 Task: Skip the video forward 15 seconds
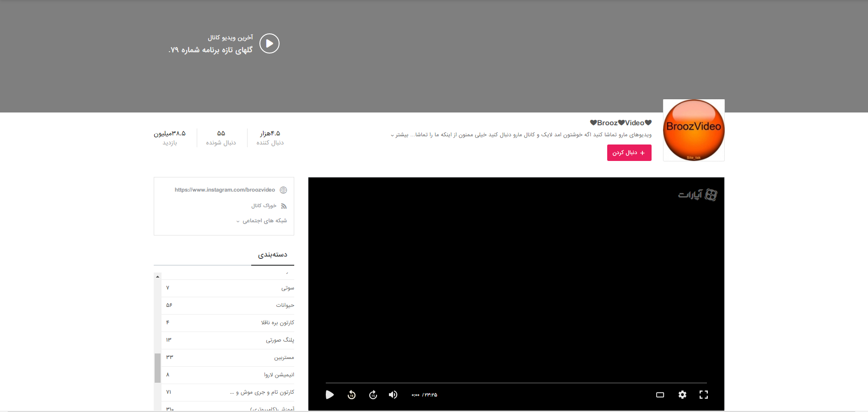(373, 395)
